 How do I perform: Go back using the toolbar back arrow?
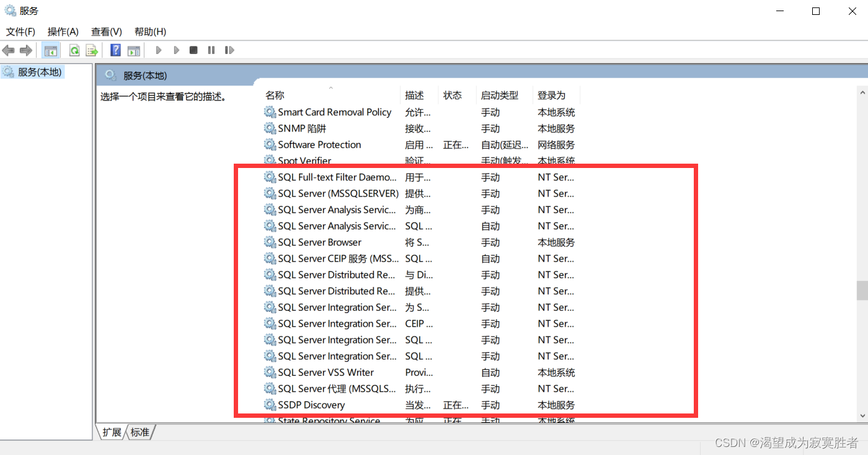click(9, 50)
